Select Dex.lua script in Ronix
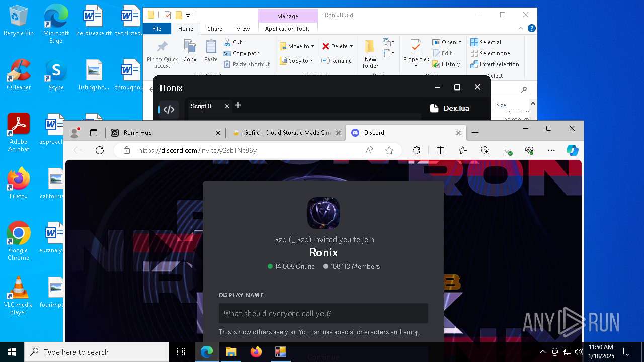Screen dimensions: 644x362 tap(450, 108)
